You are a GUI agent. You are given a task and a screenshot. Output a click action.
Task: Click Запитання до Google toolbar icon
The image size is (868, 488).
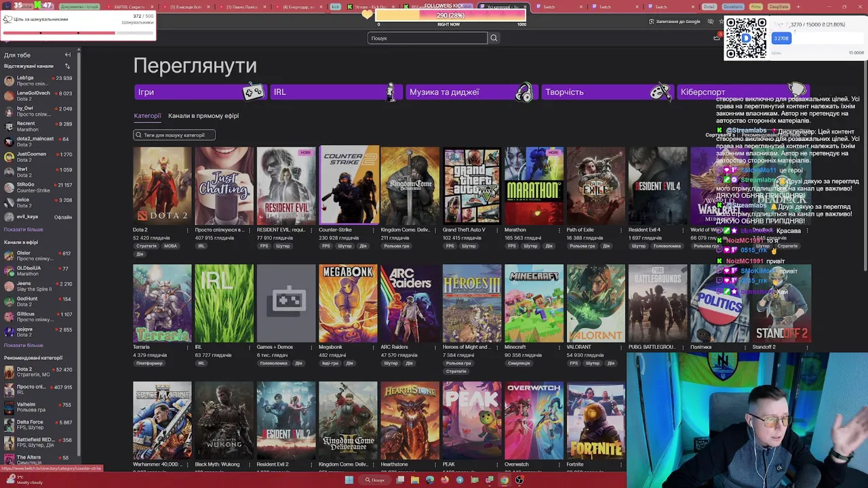[x=675, y=22]
